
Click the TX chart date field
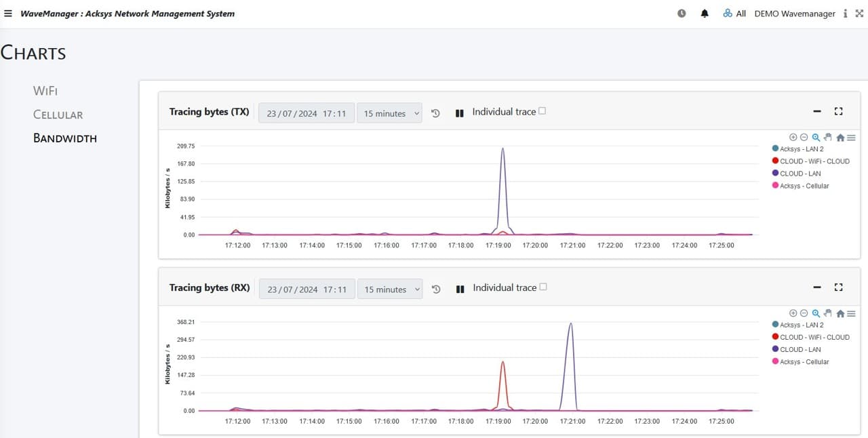[306, 113]
